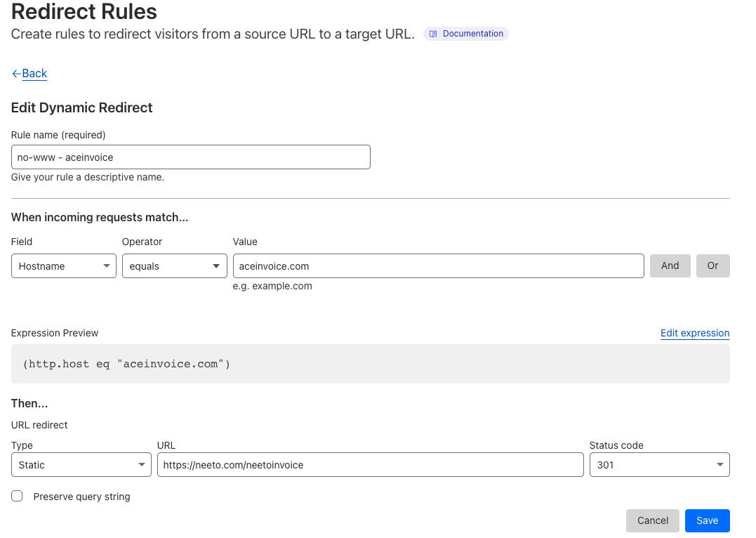Cancel editing the redirect rule

click(652, 520)
